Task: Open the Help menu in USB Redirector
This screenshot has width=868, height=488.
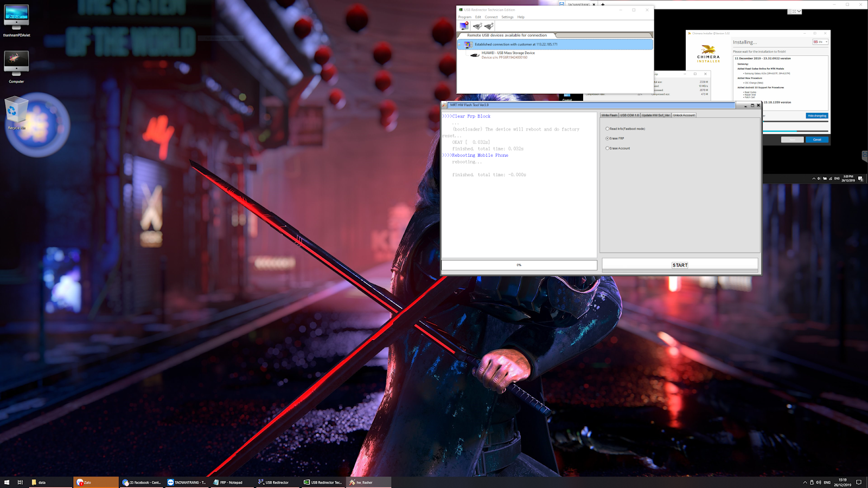Action: (x=521, y=17)
